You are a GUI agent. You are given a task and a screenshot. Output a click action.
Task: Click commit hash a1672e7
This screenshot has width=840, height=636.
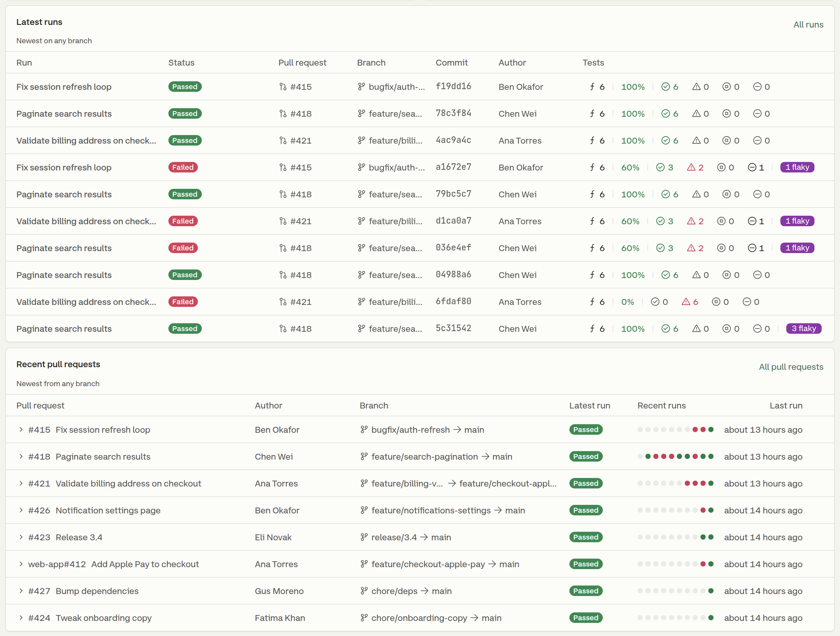tap(453, 167)
